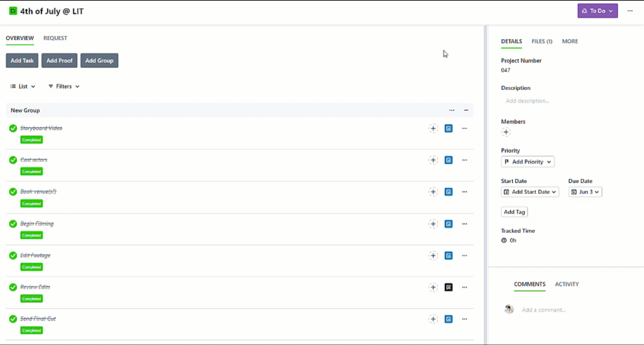Open New Group options ellipsis
Viewport: 644px width, 345px height.
[452, 110]
